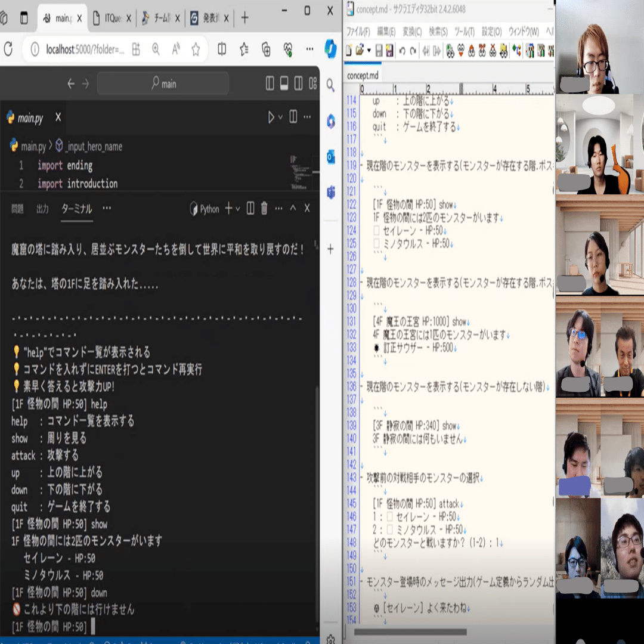Undo last edit in Sakura Editor

point(402,51)
